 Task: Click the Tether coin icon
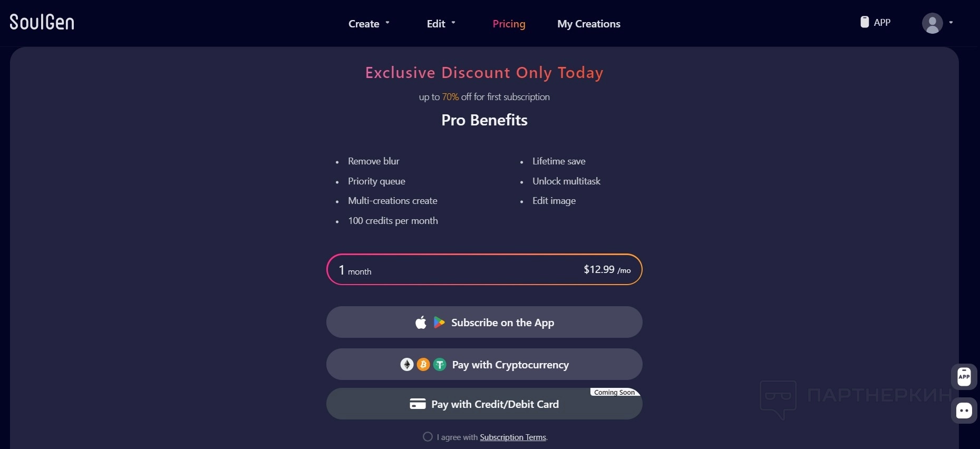[x=440, y=365]
